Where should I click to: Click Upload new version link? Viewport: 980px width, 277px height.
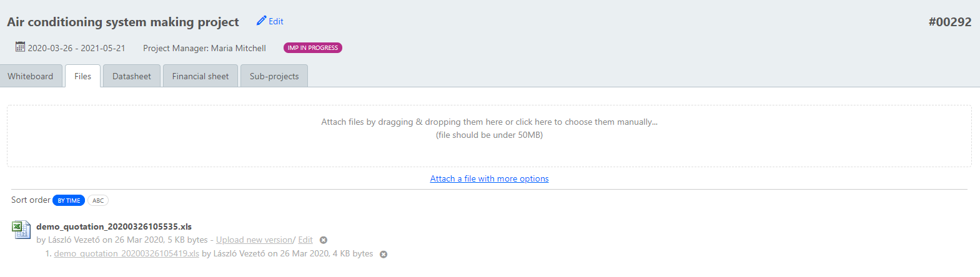254,240
